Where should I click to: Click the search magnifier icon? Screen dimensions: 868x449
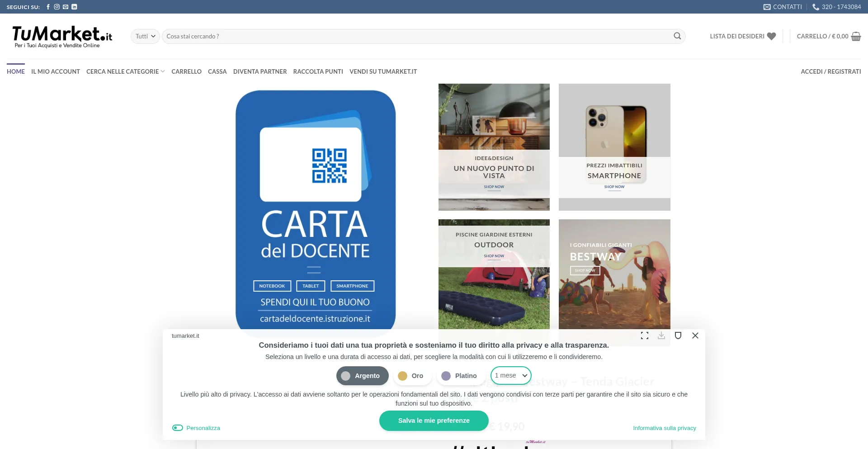pyautogui.click(x=677, y=36)
